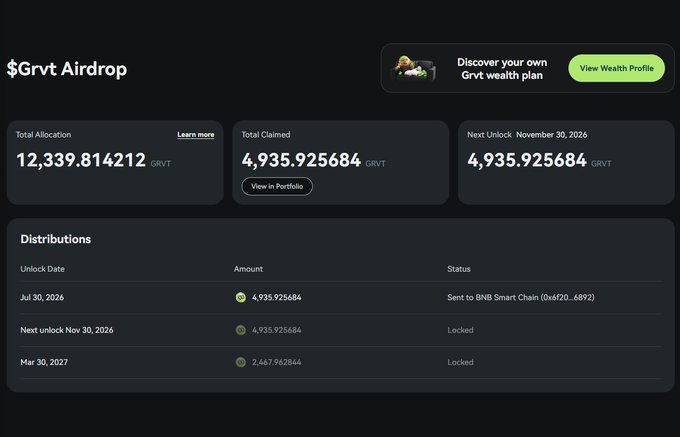Click Discover your own Grvt wealth plan text
680x437 pixels.
[x=502, y=68]
